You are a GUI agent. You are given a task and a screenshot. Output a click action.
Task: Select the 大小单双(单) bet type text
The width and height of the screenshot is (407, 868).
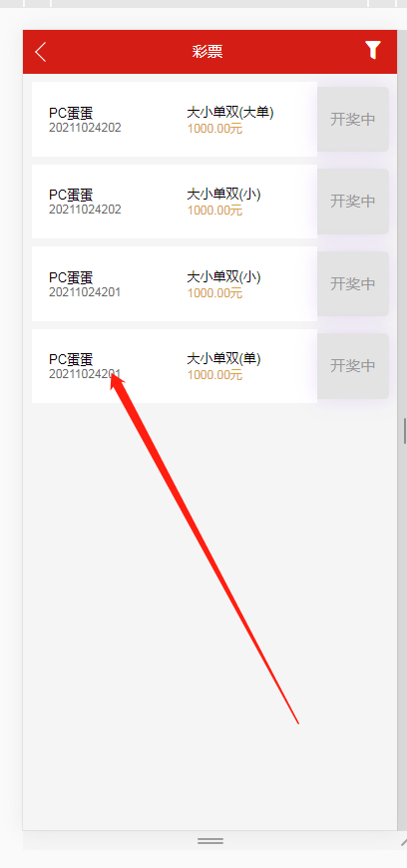[x=223, y=359]
